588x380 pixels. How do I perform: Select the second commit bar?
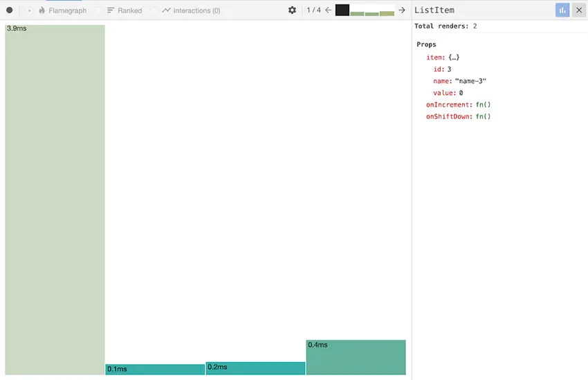point(357,14)
